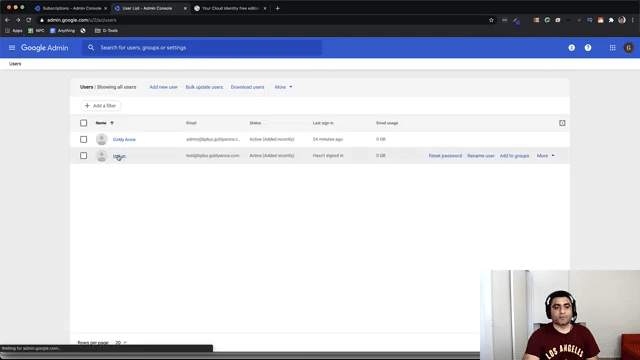Click the Hasn't signed in cell
The width and height of the screenshot is (640, 360).
click(328, 156)
